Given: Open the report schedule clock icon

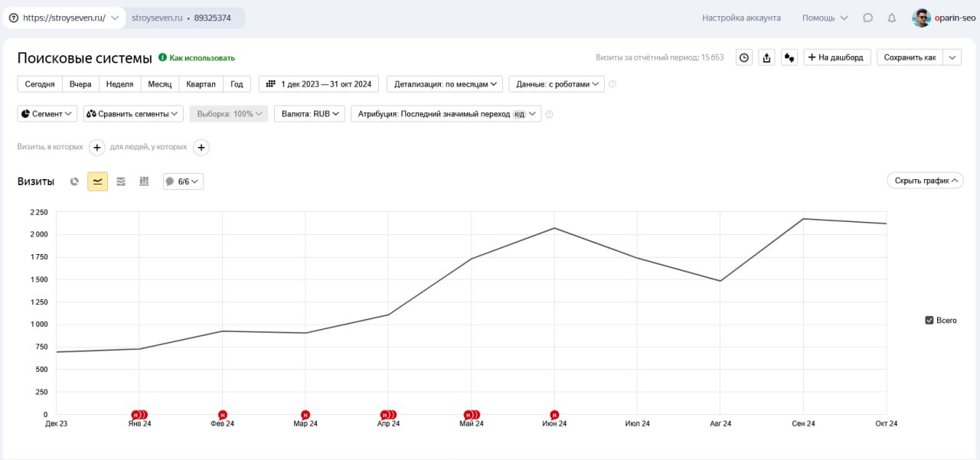Looking at the screenshot, I should point(744,57).
